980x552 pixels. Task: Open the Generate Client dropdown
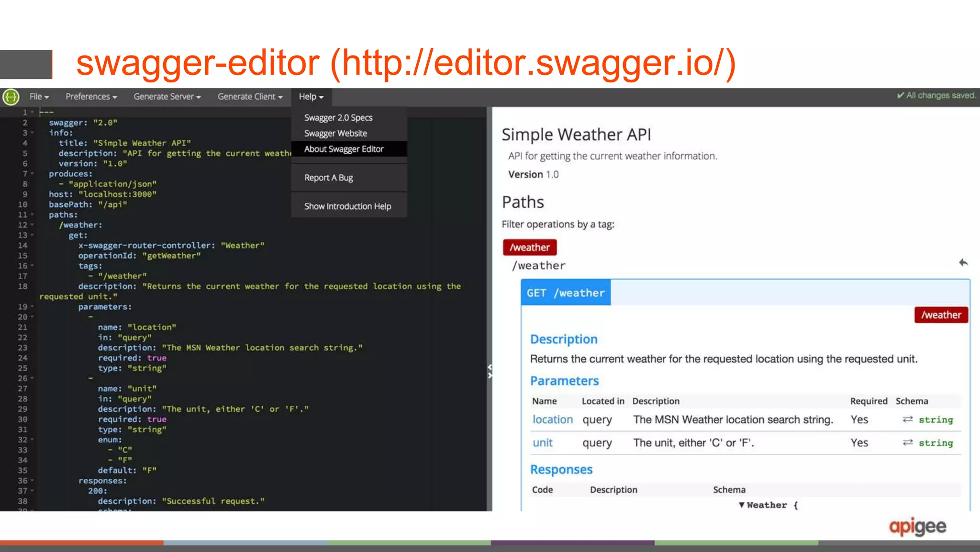[x=250, y=97]
